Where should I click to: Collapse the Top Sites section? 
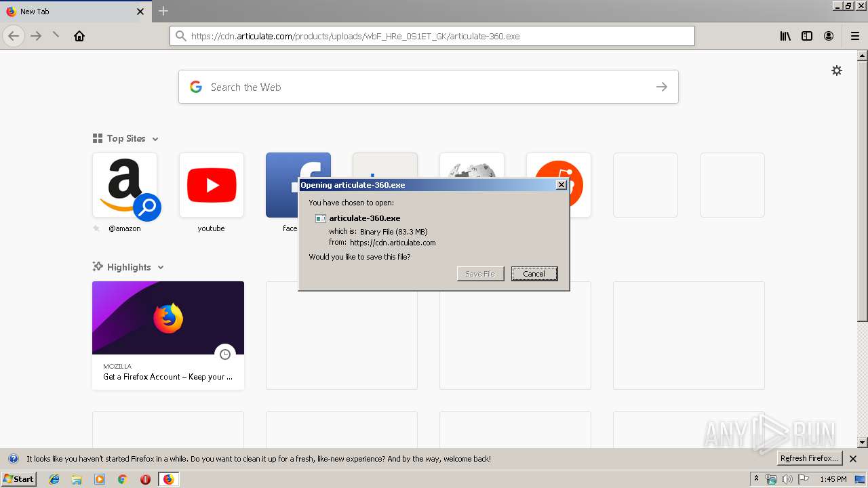[155, 139]
